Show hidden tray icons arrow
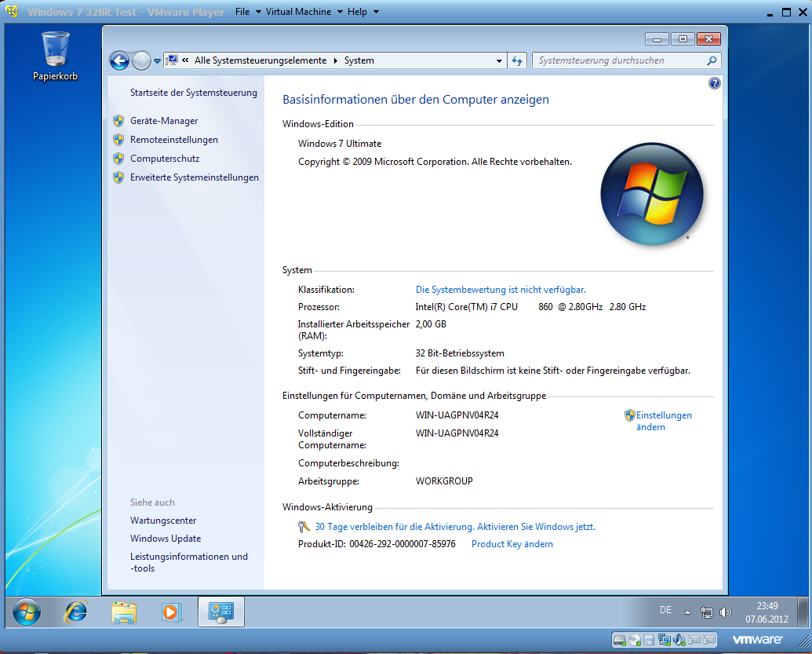 point(687,612)
